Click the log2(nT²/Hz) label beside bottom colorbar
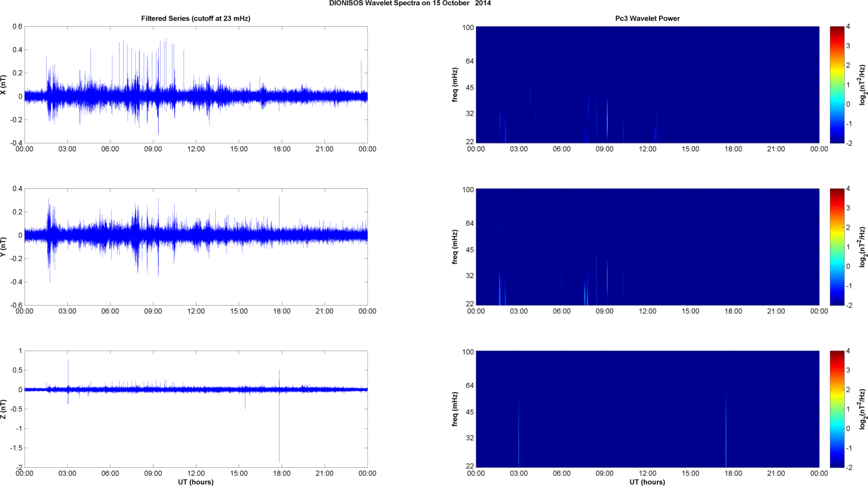Image resolution: width=868 pixels, height=486 pixels. pos(863,409)
